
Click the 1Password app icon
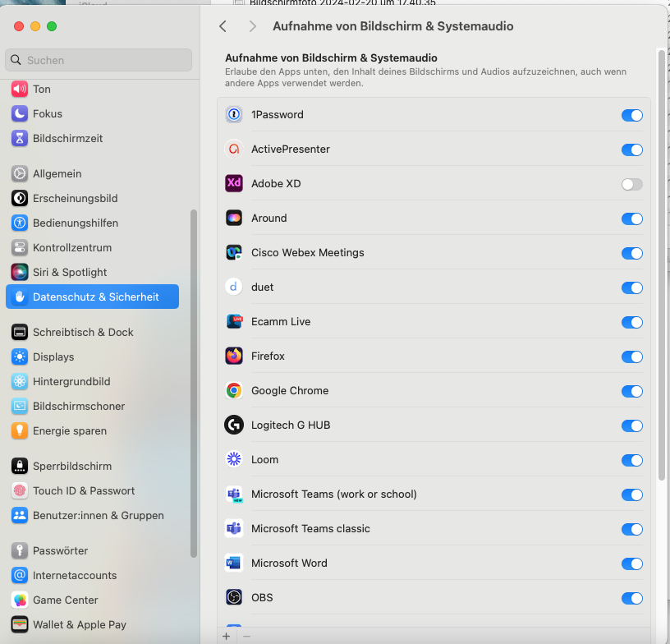click(x=234, y=114)
